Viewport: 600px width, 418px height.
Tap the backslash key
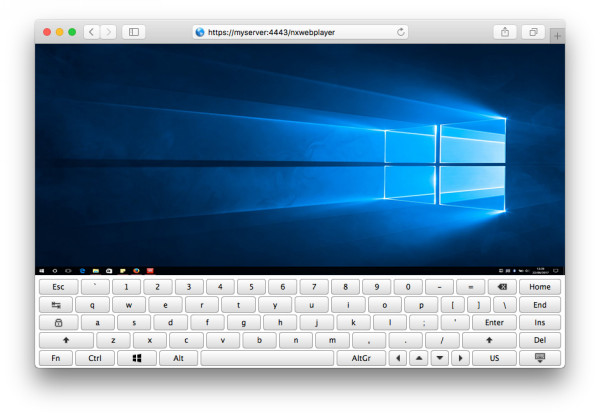click(x=505, y=305)
